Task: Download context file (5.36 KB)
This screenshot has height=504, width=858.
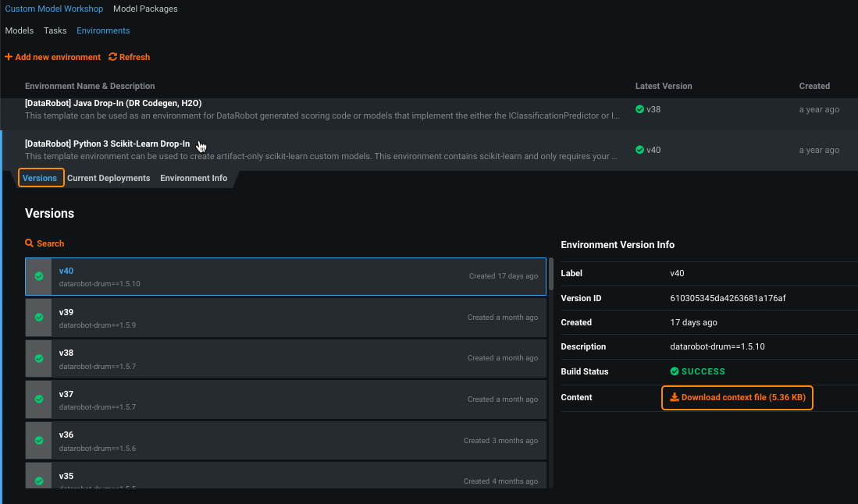Action: pos(737,398)
